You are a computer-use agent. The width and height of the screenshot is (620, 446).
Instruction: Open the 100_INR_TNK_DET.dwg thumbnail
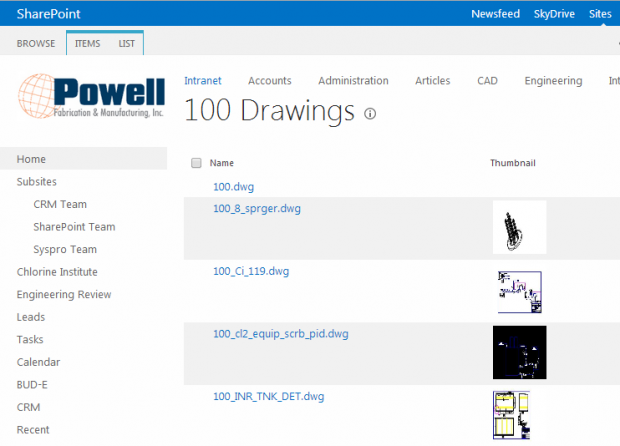click(x=517, y=414)
